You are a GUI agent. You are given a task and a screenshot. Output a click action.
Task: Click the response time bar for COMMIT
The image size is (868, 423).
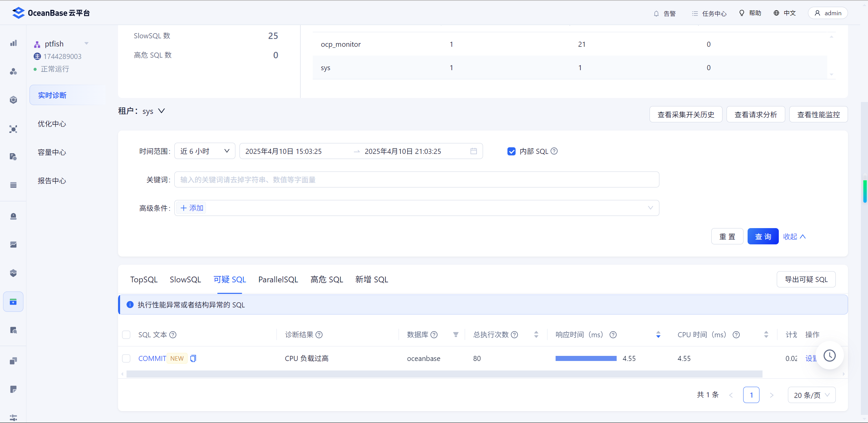586,359
